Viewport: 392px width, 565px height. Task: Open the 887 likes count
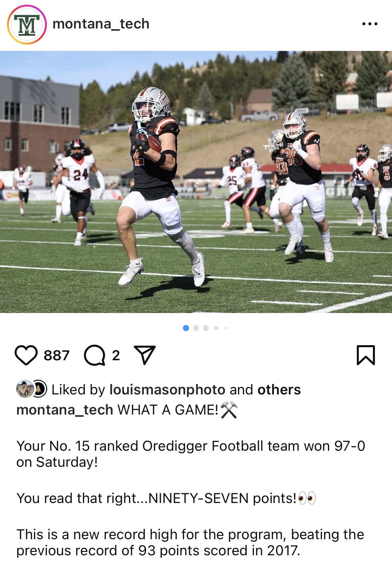click(x=57, y=356)
